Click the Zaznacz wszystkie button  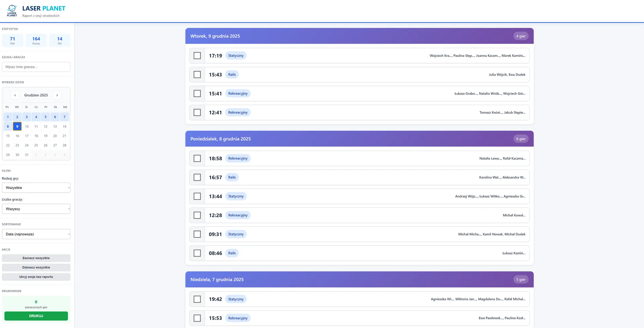(36, 258)
